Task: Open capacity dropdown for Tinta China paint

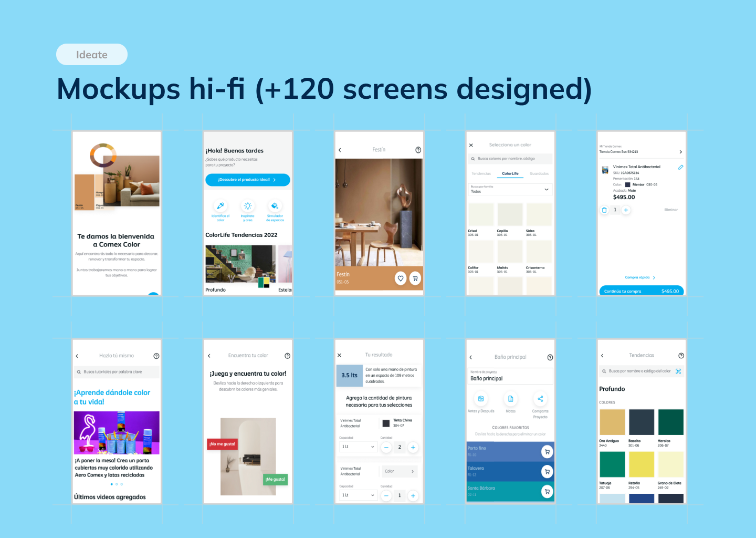Action: (358, 447)
